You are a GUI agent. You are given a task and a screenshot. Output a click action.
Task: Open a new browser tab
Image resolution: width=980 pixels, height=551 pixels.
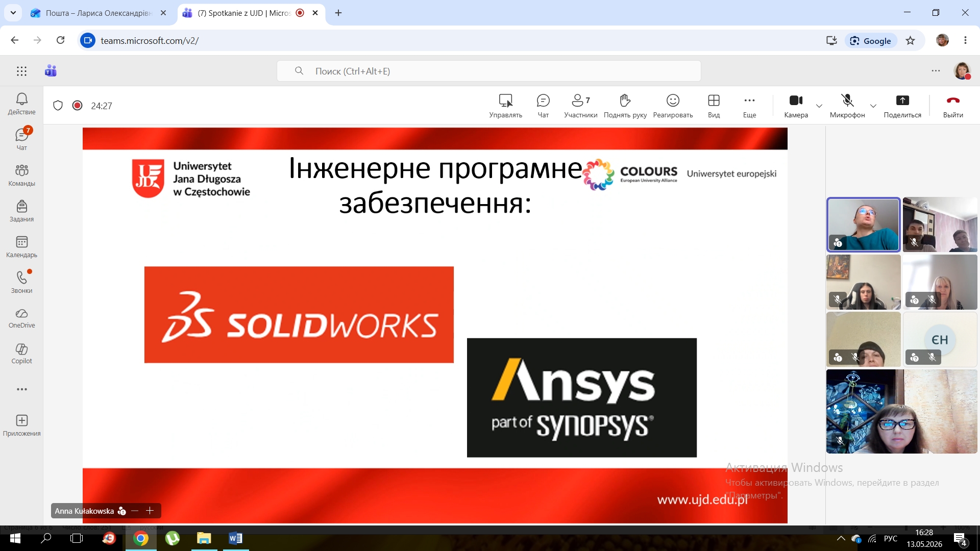point(338,13)
